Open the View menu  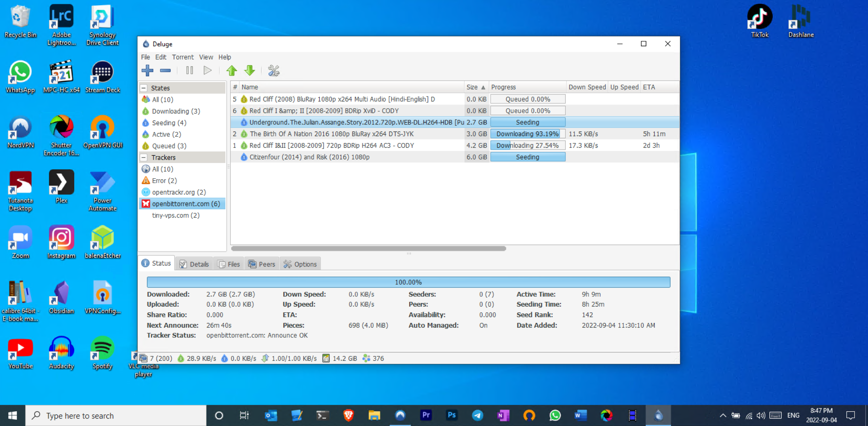(x=206, y=57)
